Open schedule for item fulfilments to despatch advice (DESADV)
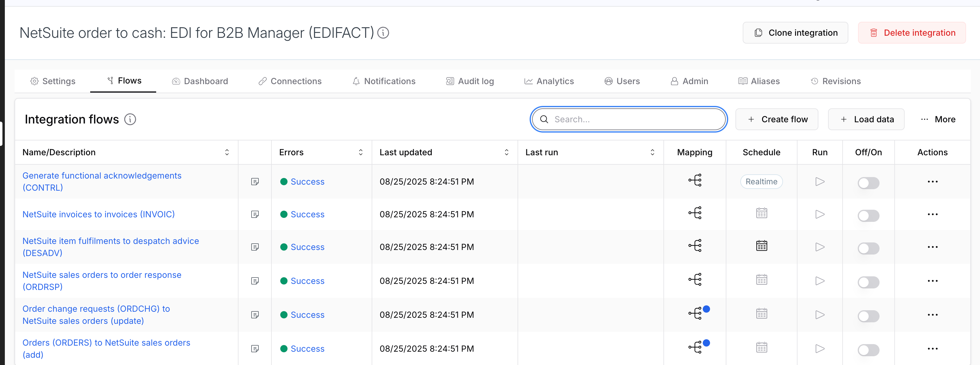 coord(761,246)
